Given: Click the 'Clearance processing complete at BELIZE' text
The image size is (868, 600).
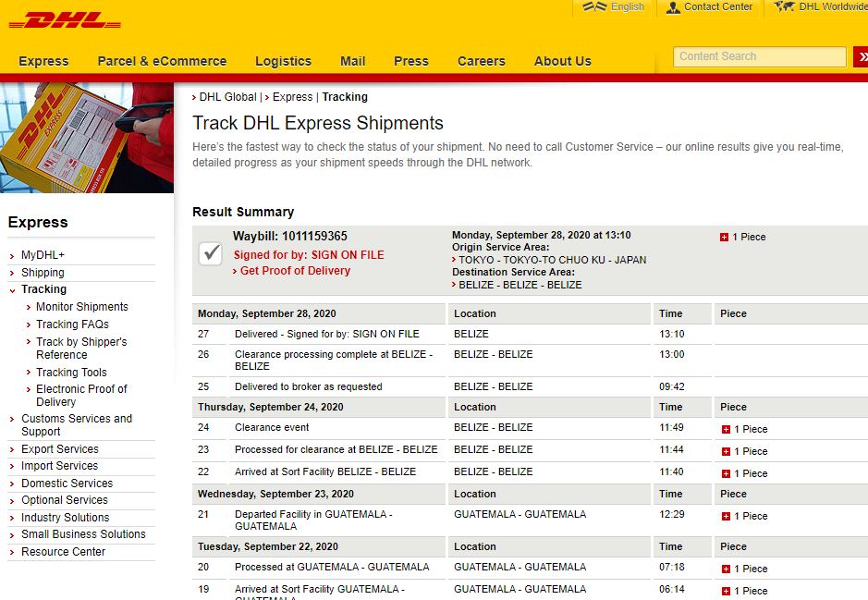Looking at the screenshot, I should tap(334, 361).
